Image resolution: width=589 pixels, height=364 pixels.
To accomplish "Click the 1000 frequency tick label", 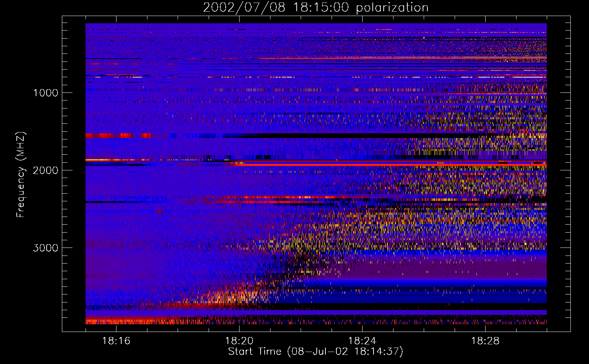I will (x=46, y=93).
